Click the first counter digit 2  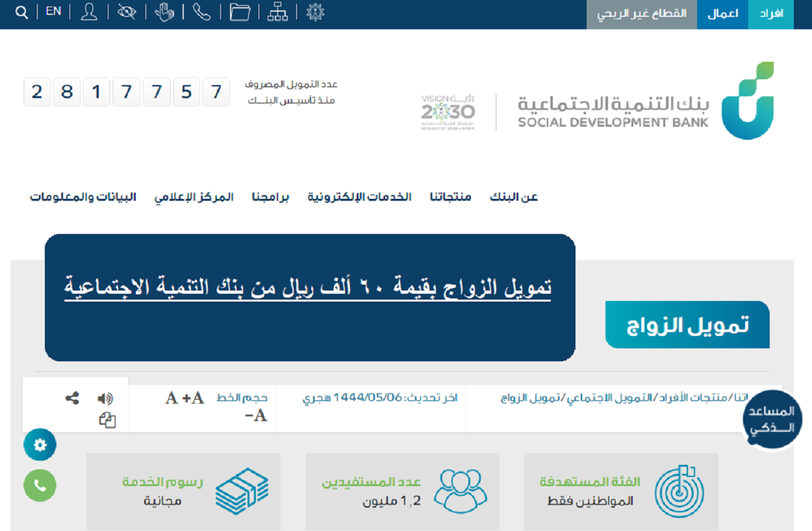[37, 92]
